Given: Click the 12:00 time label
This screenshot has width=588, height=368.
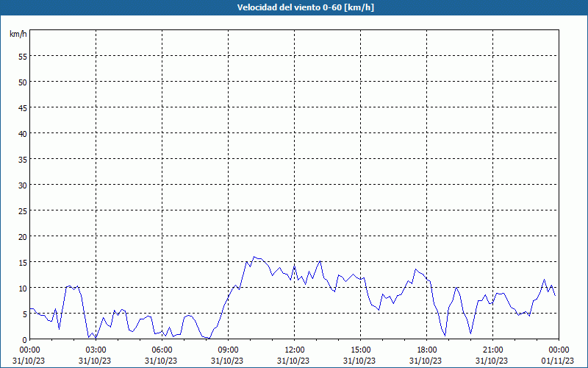Looking at the screenshot, I should 295,350.
